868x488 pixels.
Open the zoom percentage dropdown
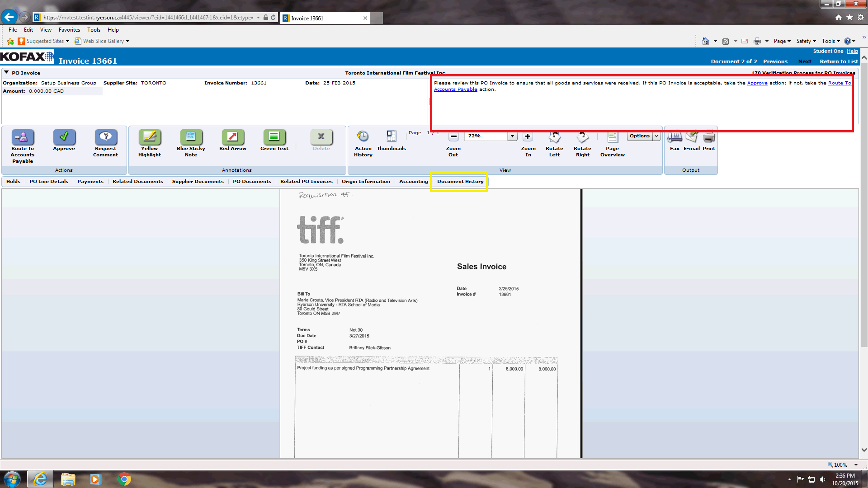coord(512,136)
